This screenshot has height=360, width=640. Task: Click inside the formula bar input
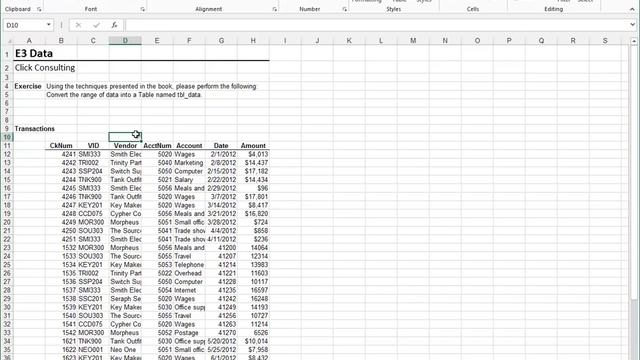377,25
